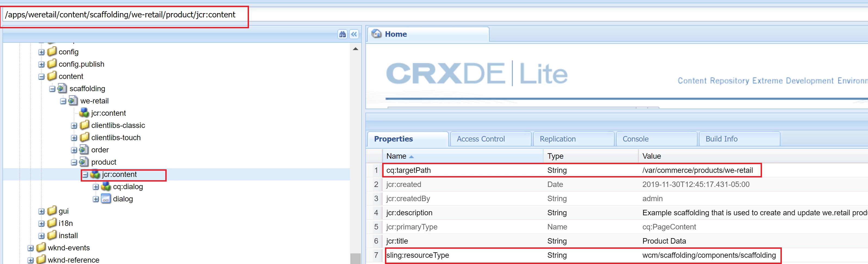Select the sling:resourceType property name
The height and width of the screenshot is (264, 868).
[418, 255]
